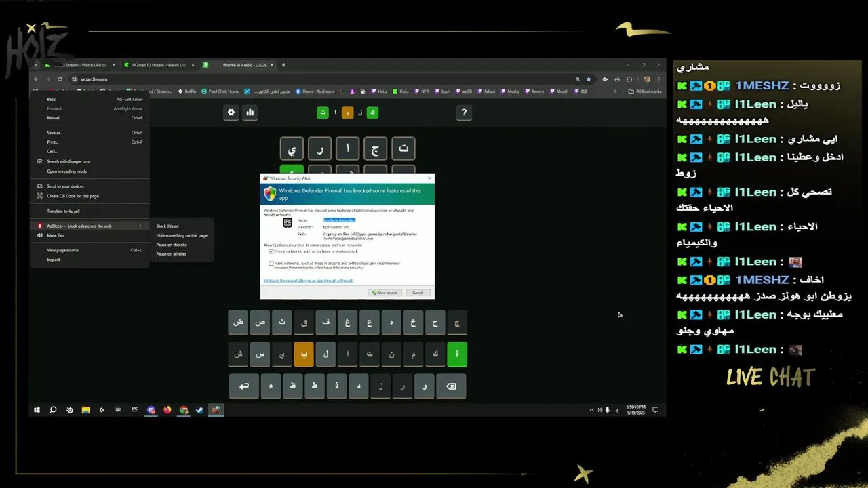Select Open in reading mode

coord(90,171)
